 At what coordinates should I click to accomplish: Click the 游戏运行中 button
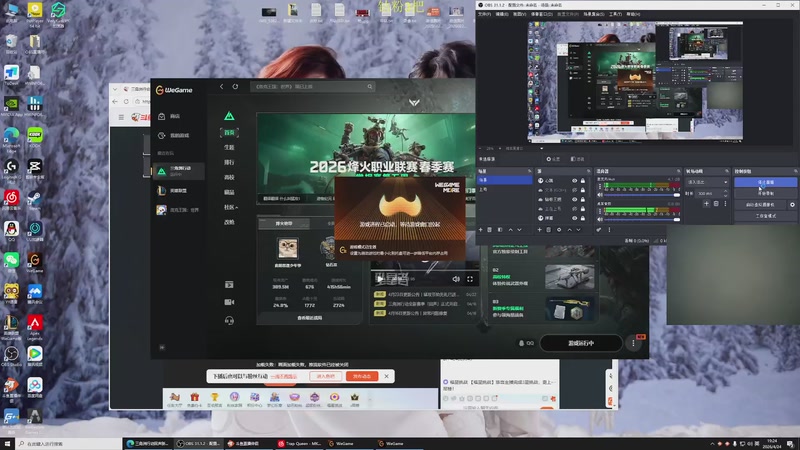(581, 343)
